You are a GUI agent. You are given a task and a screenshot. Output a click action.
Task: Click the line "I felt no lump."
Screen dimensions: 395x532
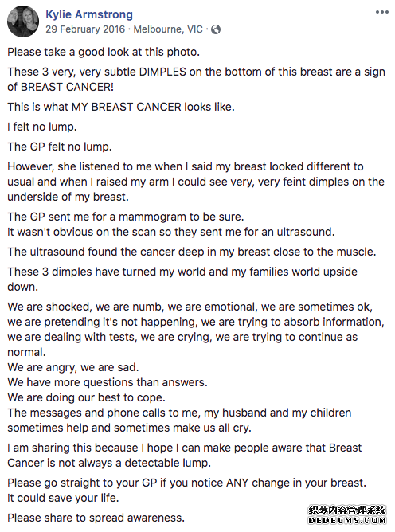click(x=42, y=127)
